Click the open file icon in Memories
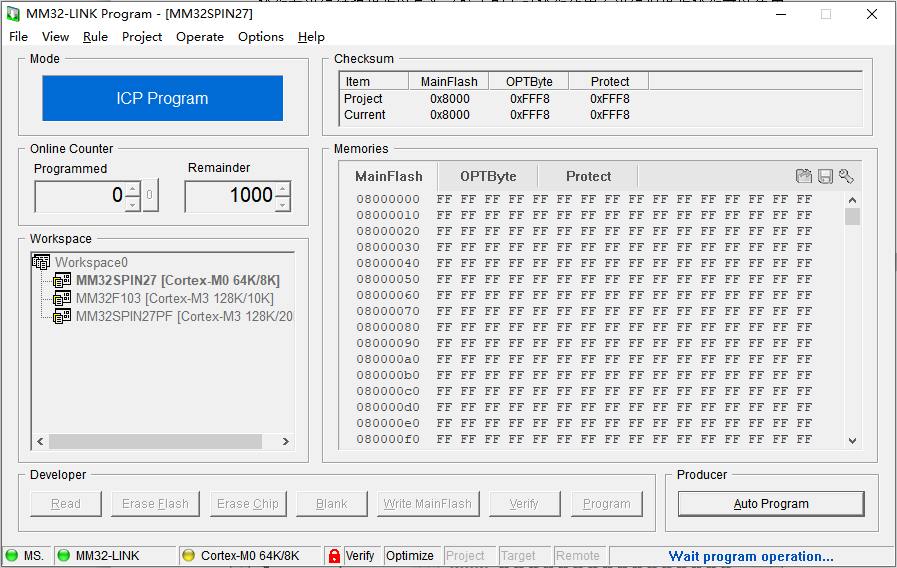This screenshot has width=897, height=568. [804, 176]
